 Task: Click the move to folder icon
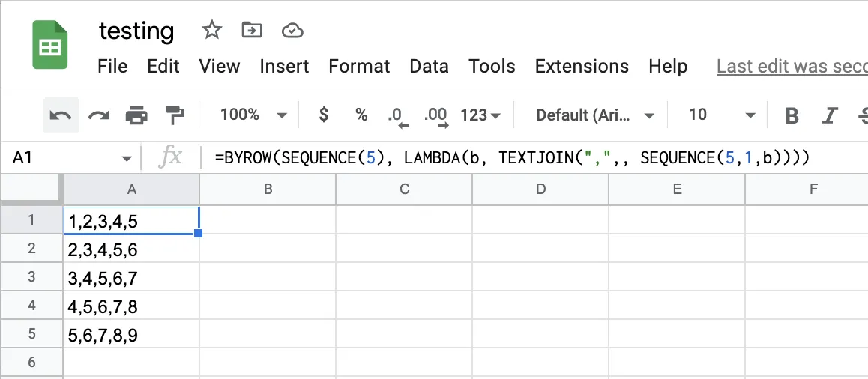252,30
